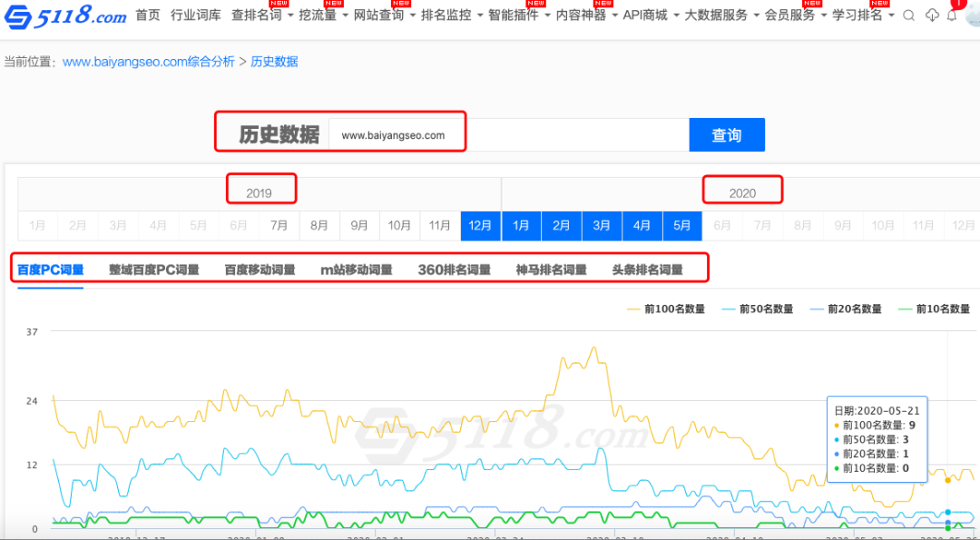
Task: Expand the 内容神器 dropdown menu
Action: [x=587, y=15]
